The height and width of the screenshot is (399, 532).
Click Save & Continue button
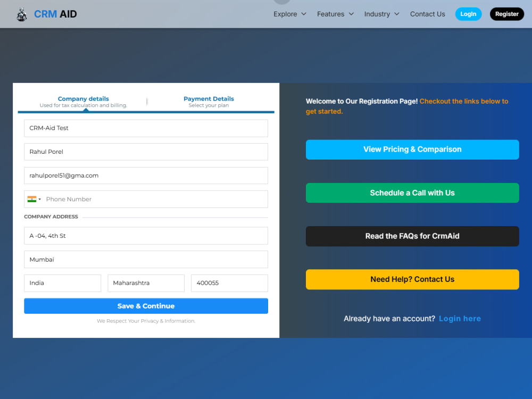pos(146,306)
